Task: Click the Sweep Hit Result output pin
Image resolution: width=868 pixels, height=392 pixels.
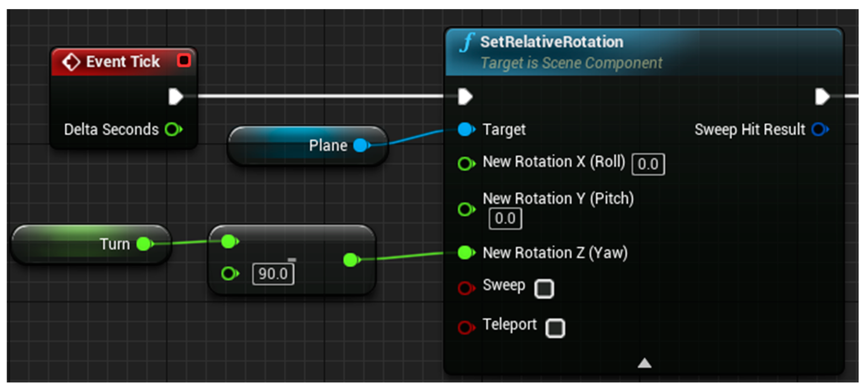Action: 819,130
